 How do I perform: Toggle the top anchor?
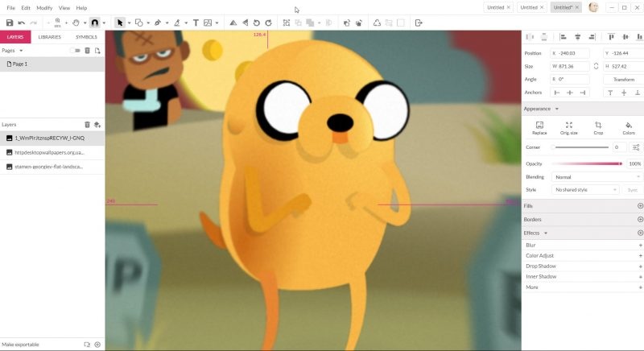[x=610, y=93]
